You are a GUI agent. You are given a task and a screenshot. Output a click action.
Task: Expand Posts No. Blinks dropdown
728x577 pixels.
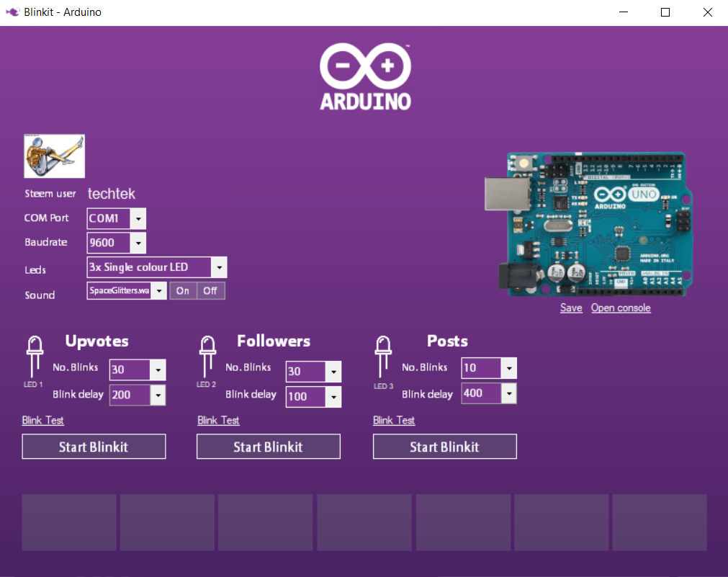pyautogui.click(x=509, y=368)
